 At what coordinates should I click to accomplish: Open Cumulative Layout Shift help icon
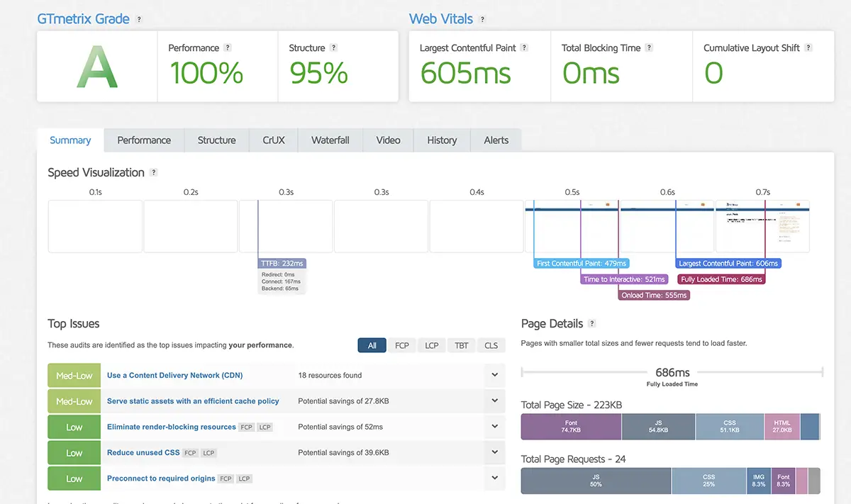808,48
